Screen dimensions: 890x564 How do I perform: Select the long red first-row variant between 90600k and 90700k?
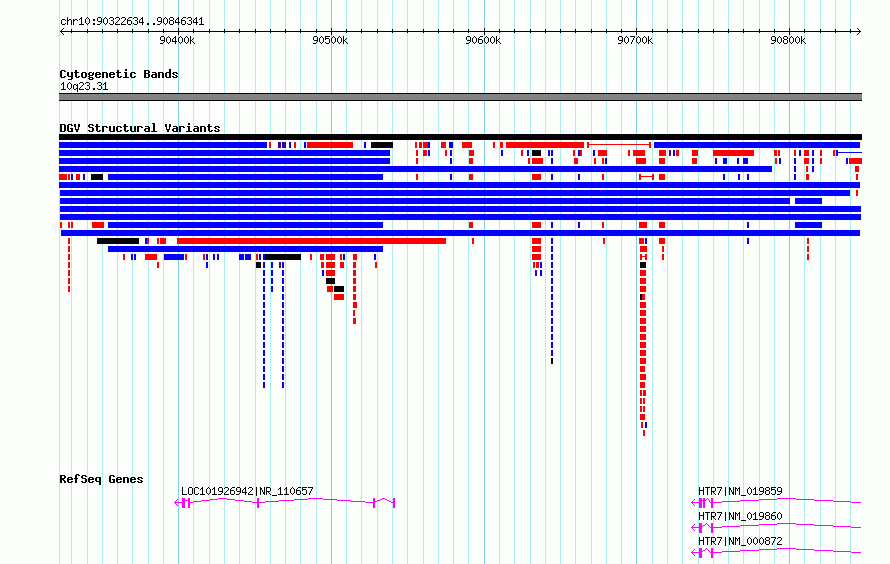tap(545, 145)
